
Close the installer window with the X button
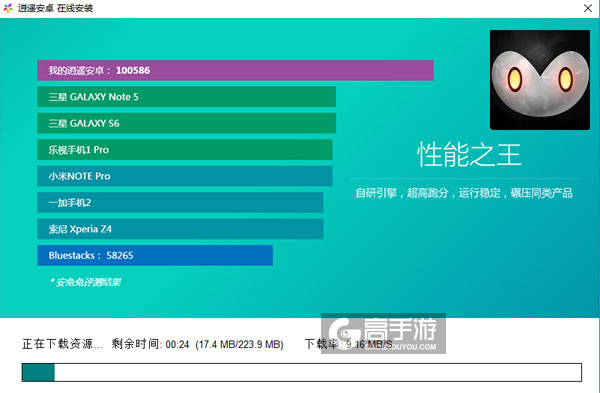click(588, 8)
